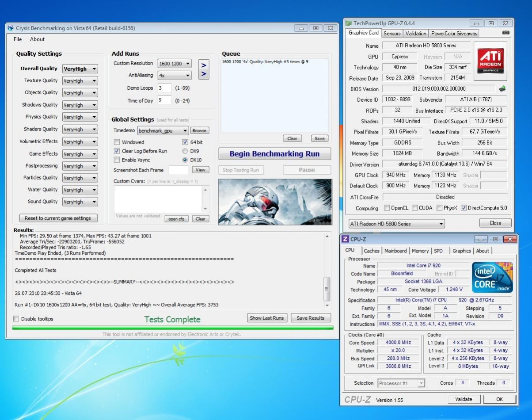
Task: Click the open cfg button
Action: (x=176, y=219)
